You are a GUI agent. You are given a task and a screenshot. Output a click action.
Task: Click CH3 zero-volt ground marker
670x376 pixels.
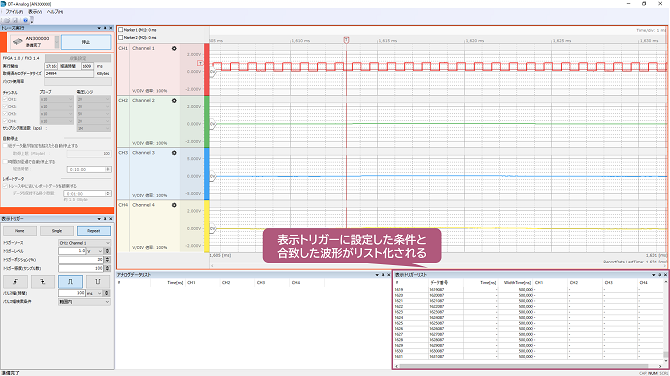click(x=212, y=177)
